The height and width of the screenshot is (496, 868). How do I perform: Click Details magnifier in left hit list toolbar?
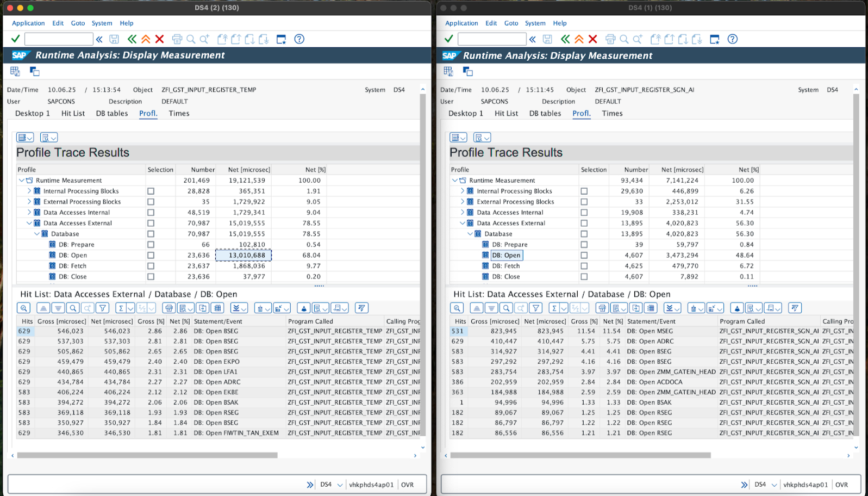[24, 308]
